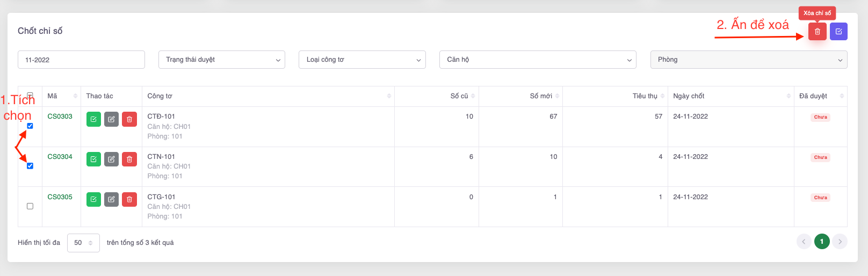Tick the checkbox for row CS0305
Viewport: 868px width, 276px height.
(30, 206)
